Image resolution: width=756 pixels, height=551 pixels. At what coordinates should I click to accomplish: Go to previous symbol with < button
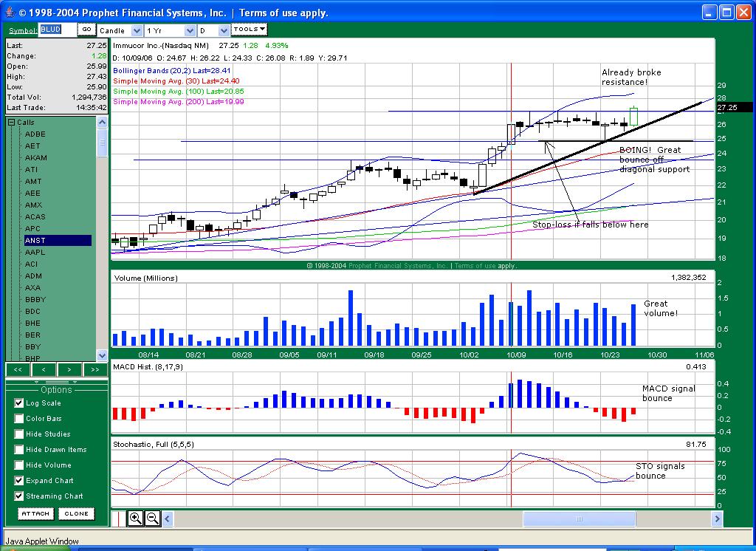point(44,369)
